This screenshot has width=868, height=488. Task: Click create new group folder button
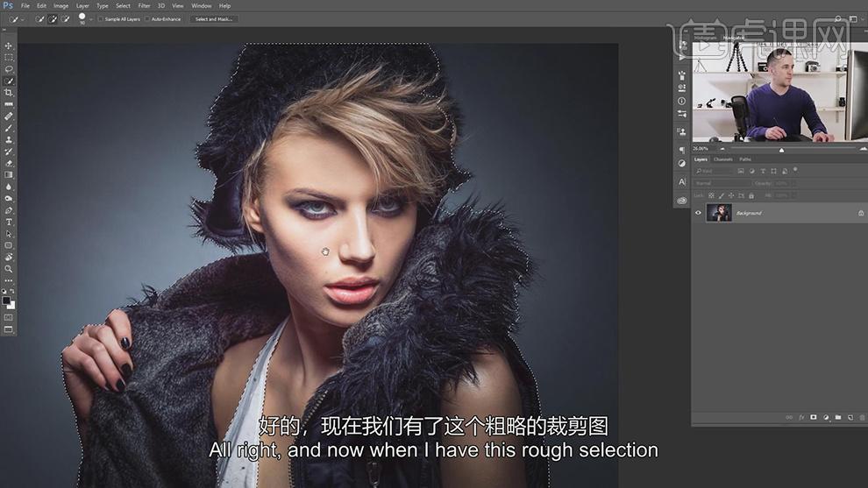[x=838, y=417]
